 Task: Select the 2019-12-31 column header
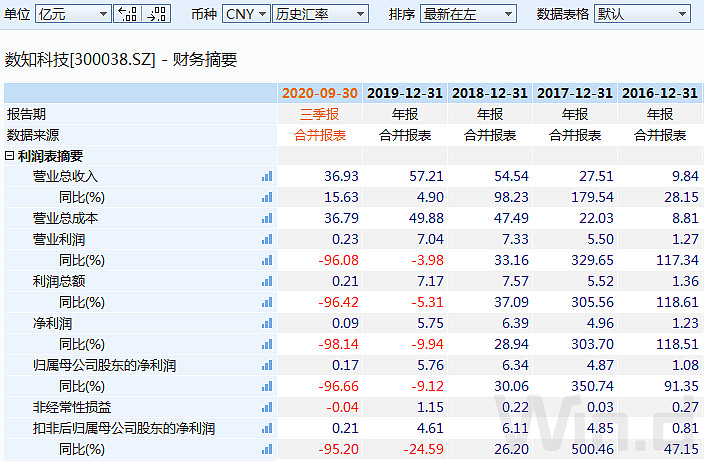point(405,93)
